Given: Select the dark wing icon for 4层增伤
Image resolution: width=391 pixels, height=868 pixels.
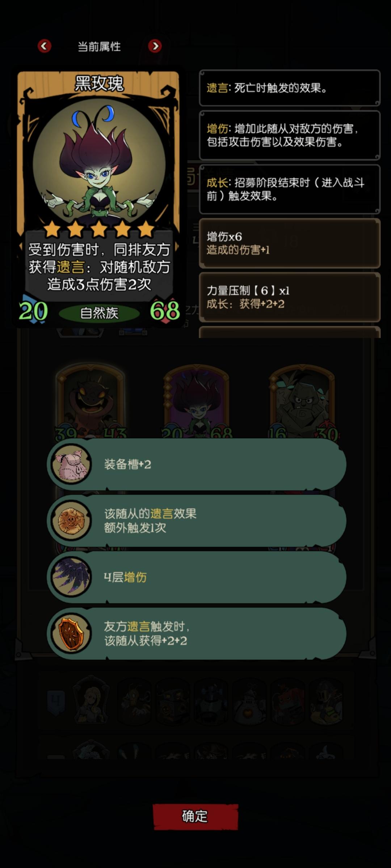Looking at the screenshot, I should (71, 577).
